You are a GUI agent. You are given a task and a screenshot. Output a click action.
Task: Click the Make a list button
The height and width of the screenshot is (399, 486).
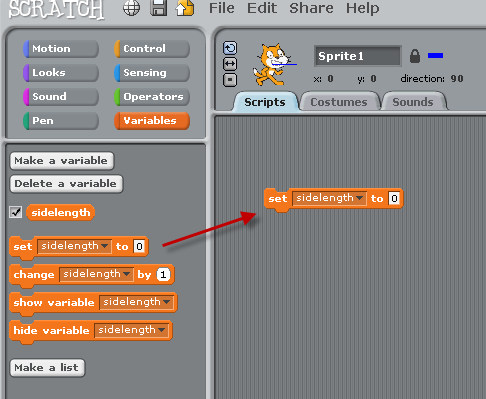click(x=47, y=368)
